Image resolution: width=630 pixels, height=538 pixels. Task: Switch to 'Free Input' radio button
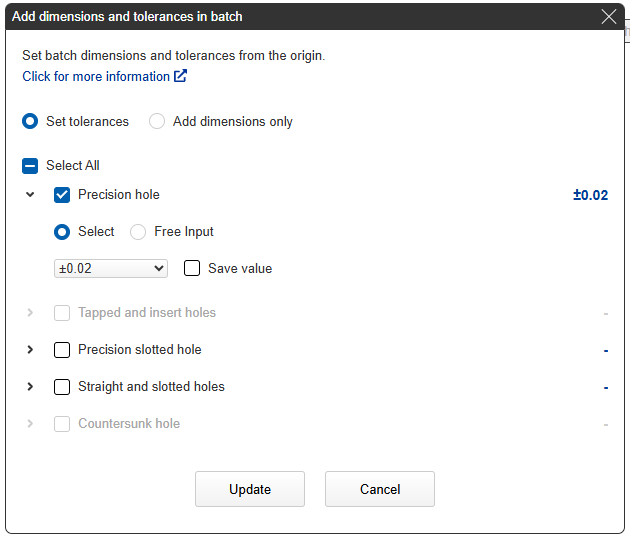138,232
